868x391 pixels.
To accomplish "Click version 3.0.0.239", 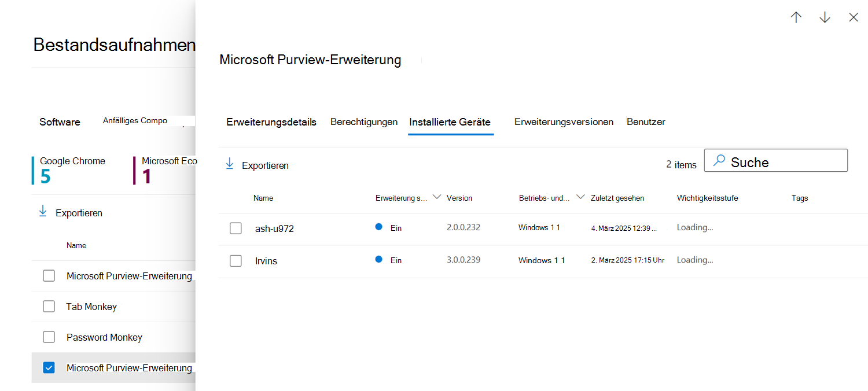I will tap(464, 260).
